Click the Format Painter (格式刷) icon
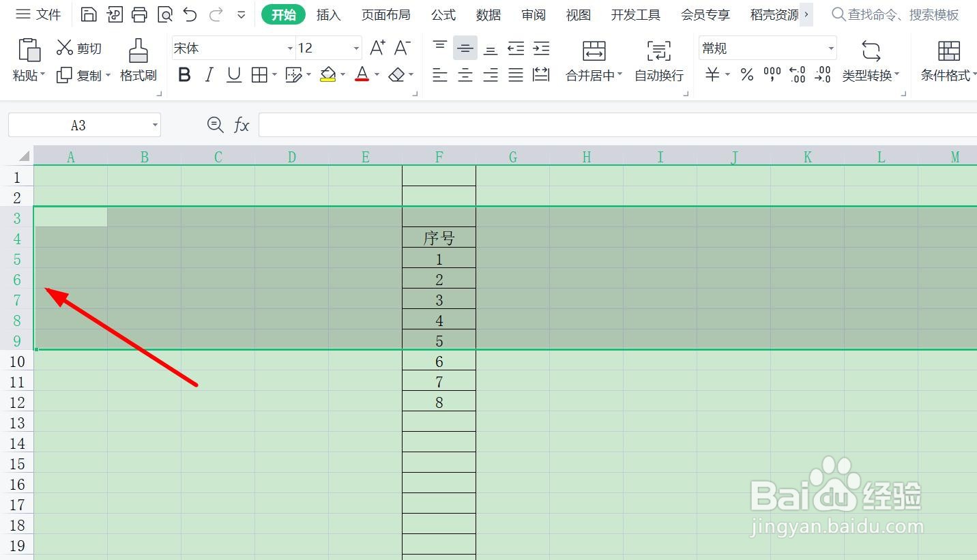Viewport: 977px width, 560px height. click(138, 61)
